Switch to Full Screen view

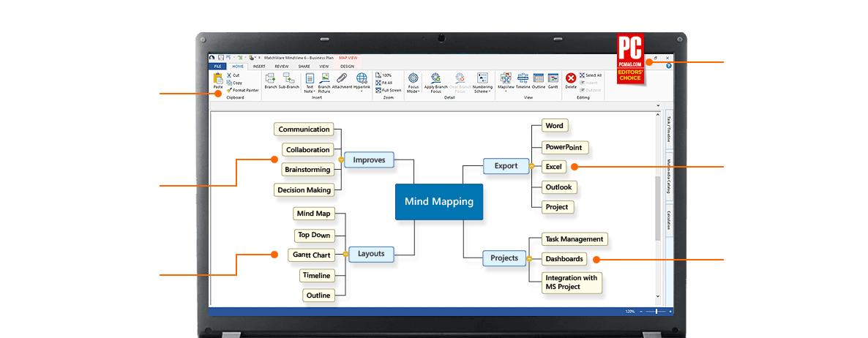coord(388,90)
